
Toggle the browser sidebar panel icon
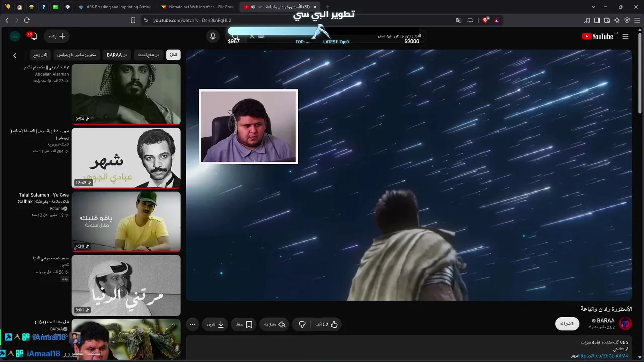point(597,20)
